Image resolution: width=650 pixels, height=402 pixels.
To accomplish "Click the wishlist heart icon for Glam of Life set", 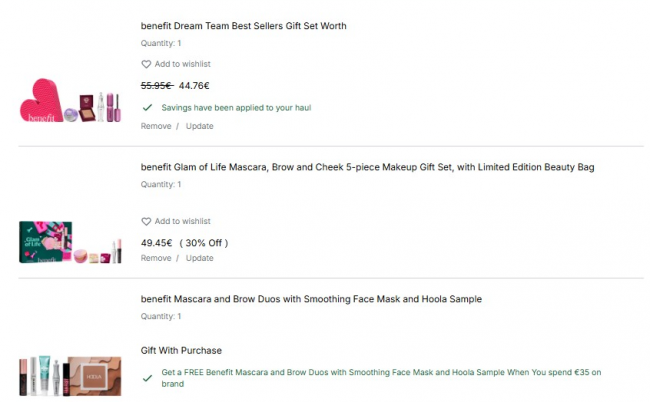I will coord(146,221).
